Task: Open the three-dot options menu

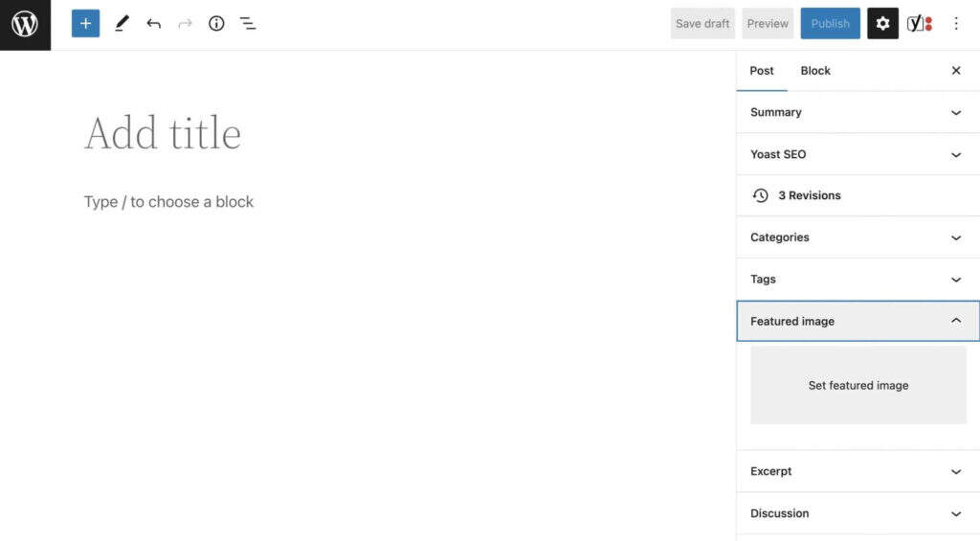Action: click(x=955, y=24)
